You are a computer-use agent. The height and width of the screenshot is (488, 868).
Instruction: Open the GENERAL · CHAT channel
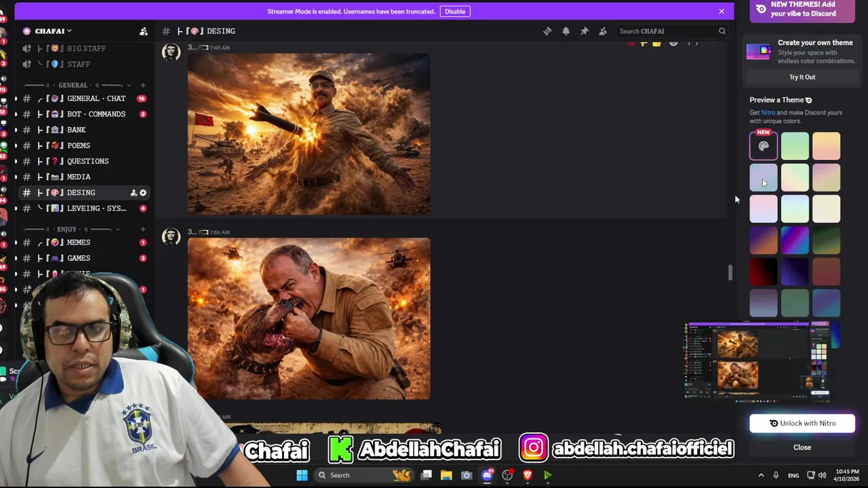(x=85, y=99)
